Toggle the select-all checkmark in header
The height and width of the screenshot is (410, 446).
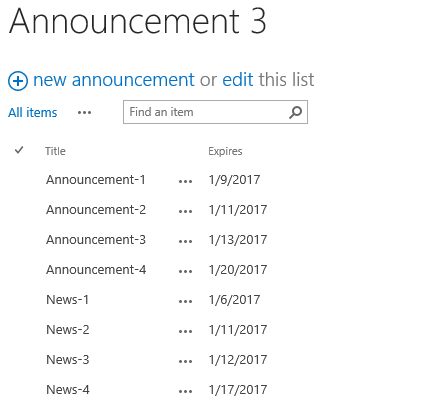pyautogui.click(x=19, y=150)
